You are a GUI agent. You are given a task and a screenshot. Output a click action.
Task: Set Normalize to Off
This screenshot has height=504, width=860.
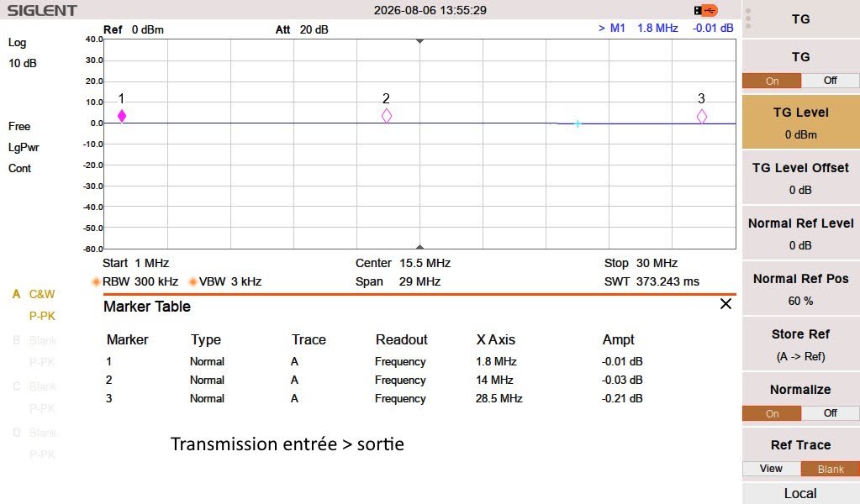pyautogui.click(x=831, y=413)
